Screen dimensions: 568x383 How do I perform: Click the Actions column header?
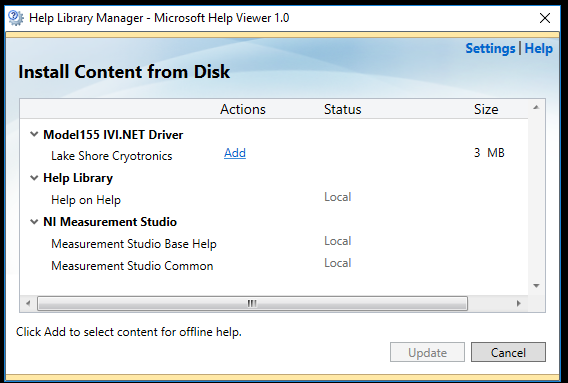pos(243,109)
